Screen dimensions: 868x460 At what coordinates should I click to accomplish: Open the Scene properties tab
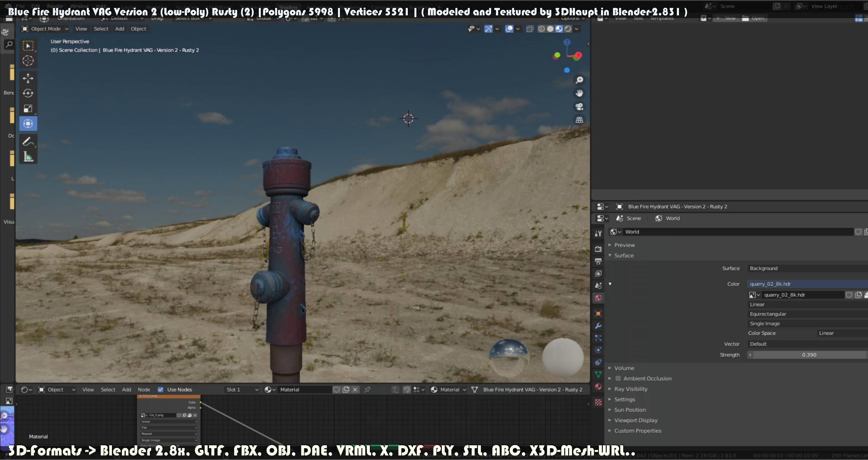pos(598,285)
